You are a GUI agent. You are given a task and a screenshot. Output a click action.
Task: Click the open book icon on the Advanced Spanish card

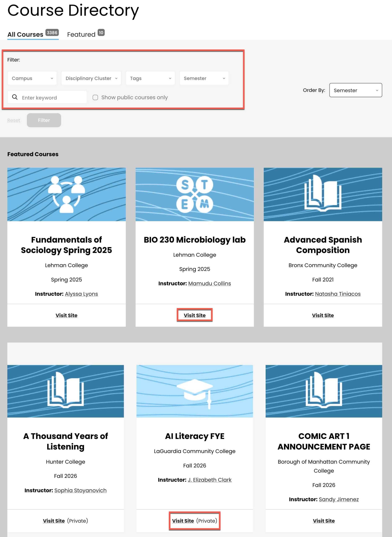coord(323,193)
